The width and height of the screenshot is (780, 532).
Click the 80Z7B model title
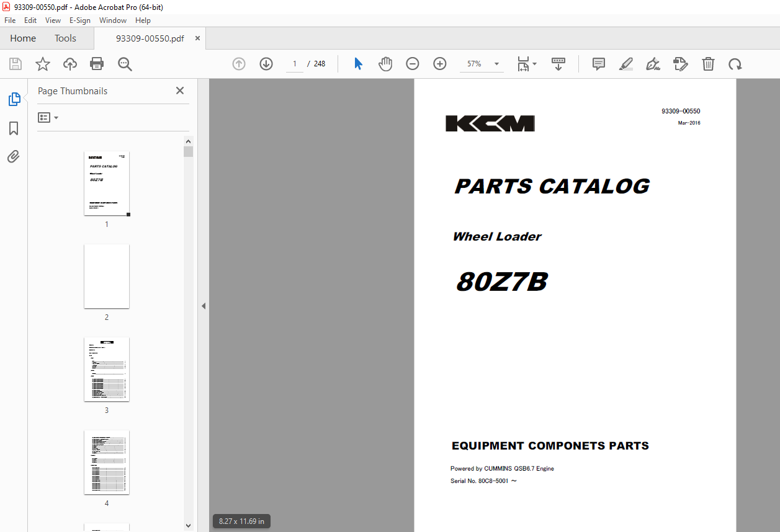[501, 282]
